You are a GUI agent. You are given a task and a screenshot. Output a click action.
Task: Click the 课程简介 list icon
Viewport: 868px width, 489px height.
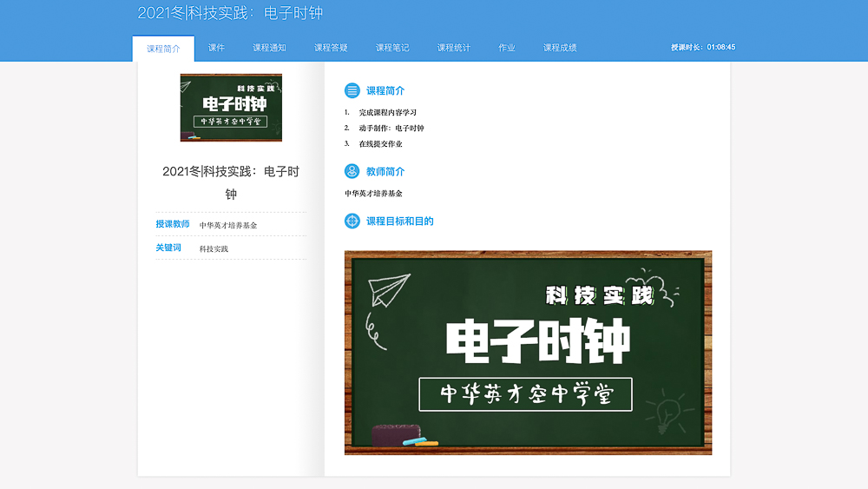pos(352,90)
